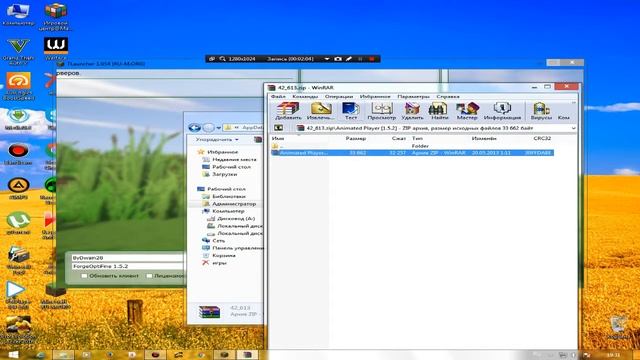Viewport: 640px width, 360px height.
Task: Click the Просмотр (View) toolbar icon
Action: pos(382,111)
